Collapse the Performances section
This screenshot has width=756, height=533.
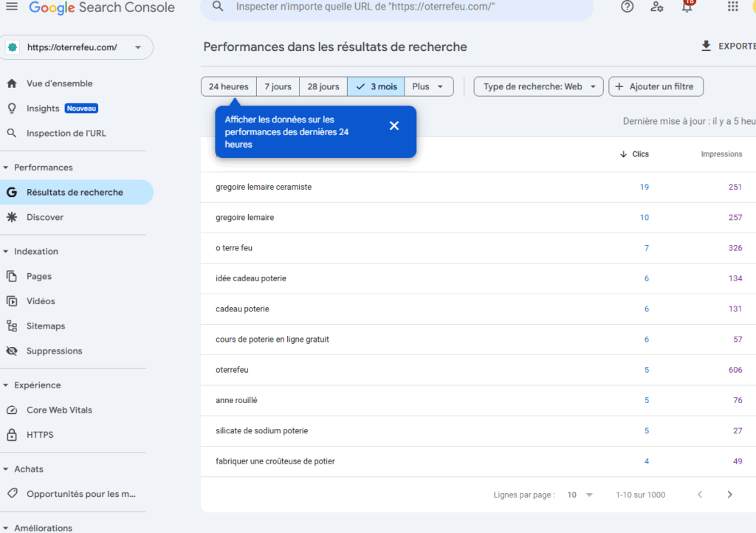pos(6,168)
